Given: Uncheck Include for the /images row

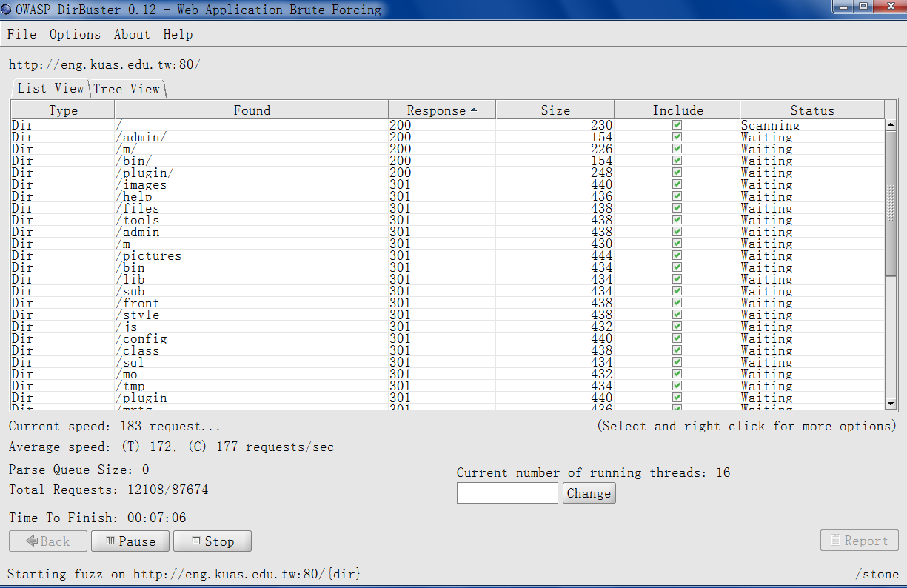Looking at the screenshot, I should pos(677,184).
